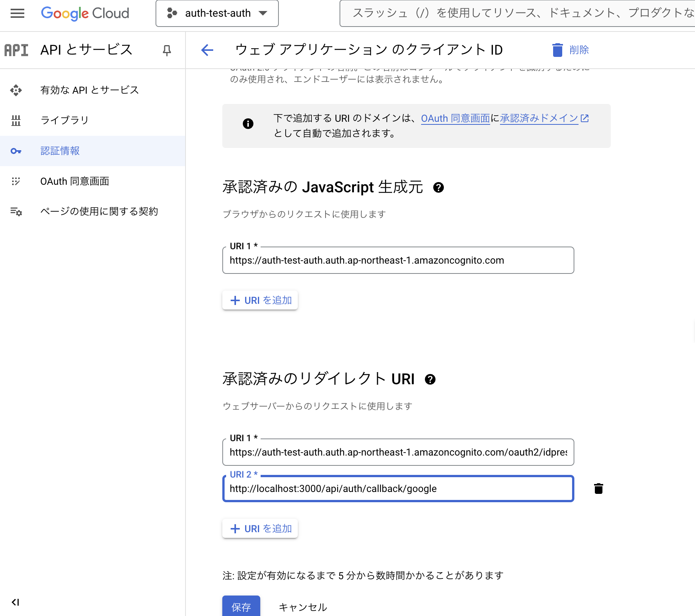Screen dimensions: 695x616
Task: Open the OAuth 同意画面 sidebar entry
Action: 74,181
